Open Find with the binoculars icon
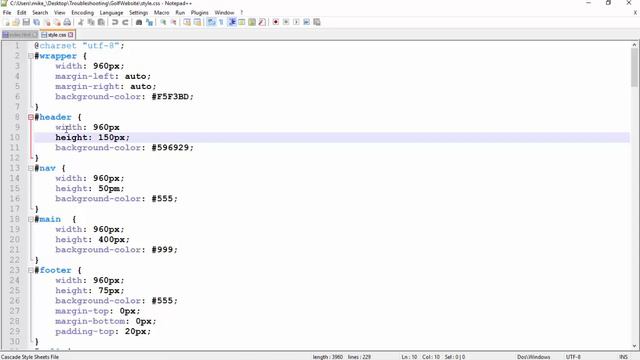The image size is (640, 360). pyautogui.click(x=139, y=22)
